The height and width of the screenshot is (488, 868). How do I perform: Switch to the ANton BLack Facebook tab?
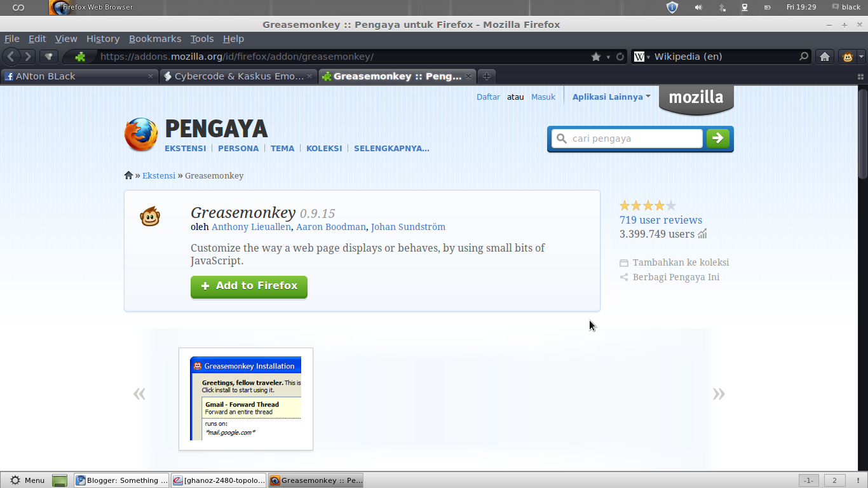pos(79,76)
